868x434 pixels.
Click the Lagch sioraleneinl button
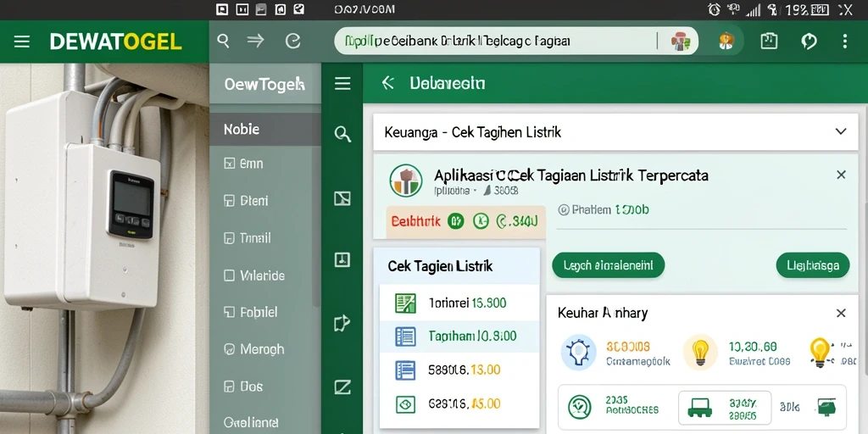(x=609, y=265)
